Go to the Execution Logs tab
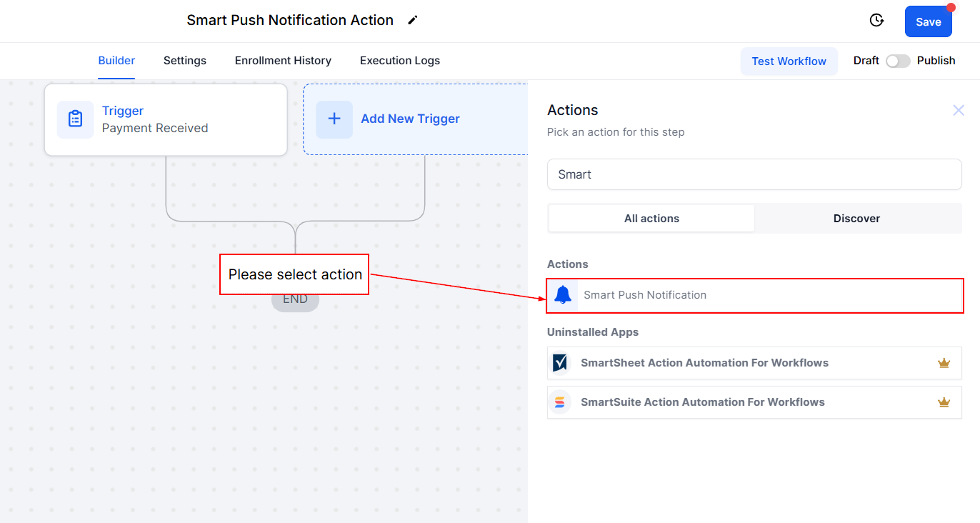Image resolution: width=980 pixels, height=523 pixels. [x=399, y=61]
